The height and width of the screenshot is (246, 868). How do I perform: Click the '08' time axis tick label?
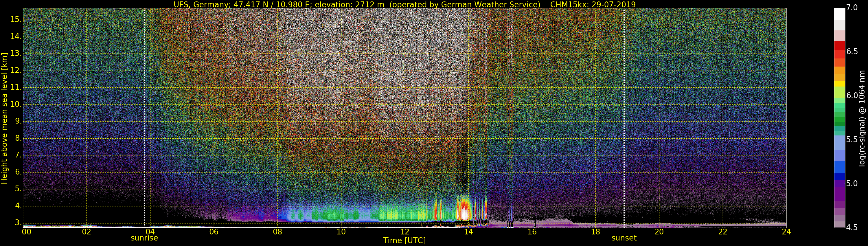[x=277, y=232]
